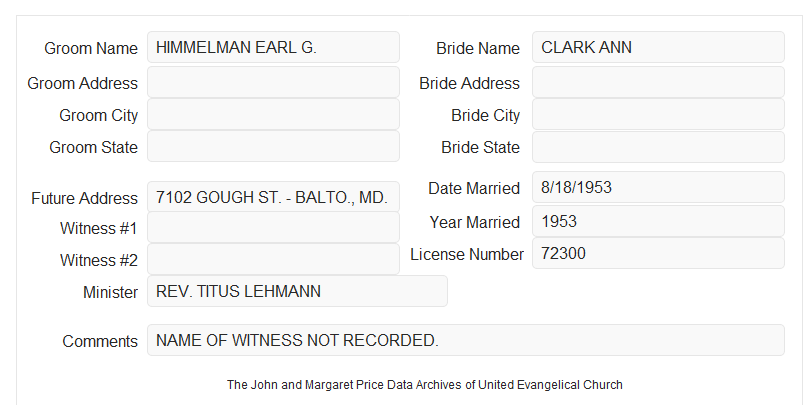Click the Price Data Archives footer text

pos(425,384)
